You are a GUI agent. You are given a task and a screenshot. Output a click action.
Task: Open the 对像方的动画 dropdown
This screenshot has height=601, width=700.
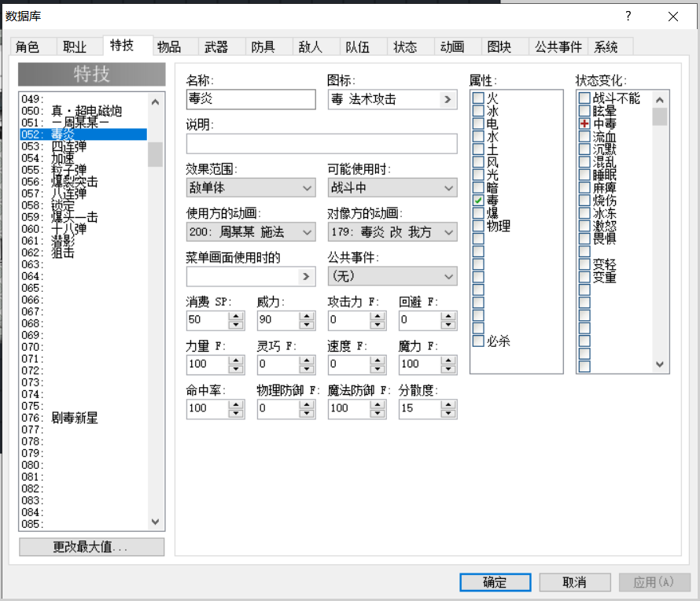pyautogui.click(x=392, y=232)
